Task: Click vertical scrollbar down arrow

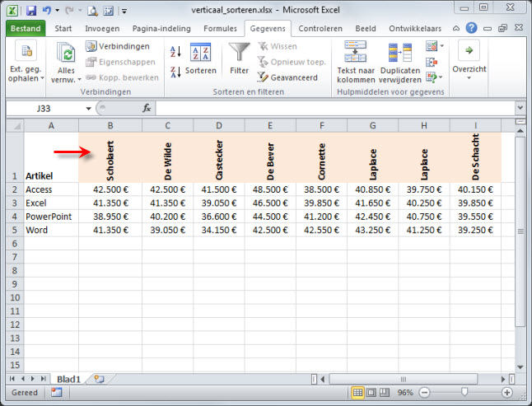Action: [520, 367]
